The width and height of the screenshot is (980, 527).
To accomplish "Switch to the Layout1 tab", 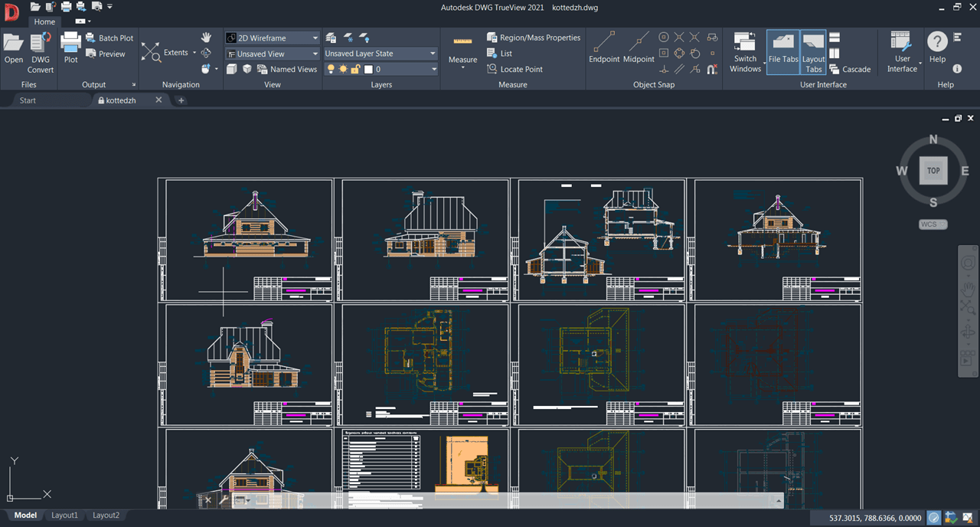I will tap(64, 516).
